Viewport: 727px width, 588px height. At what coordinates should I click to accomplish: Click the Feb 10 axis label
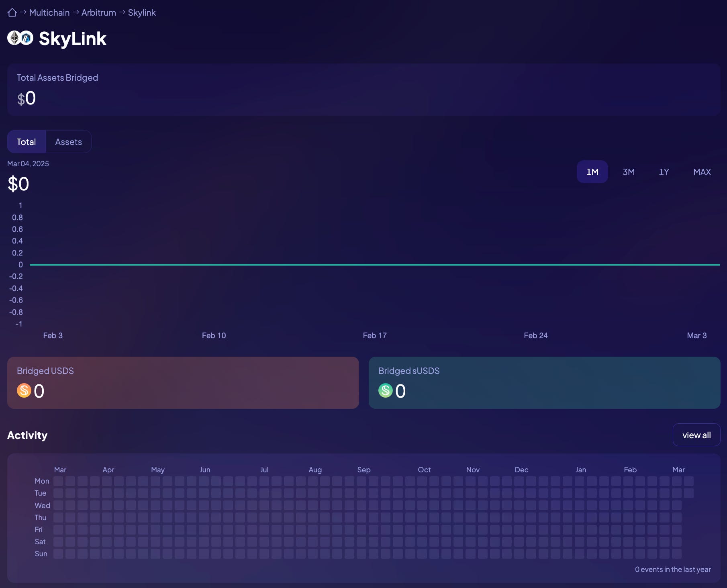point(214,335)
